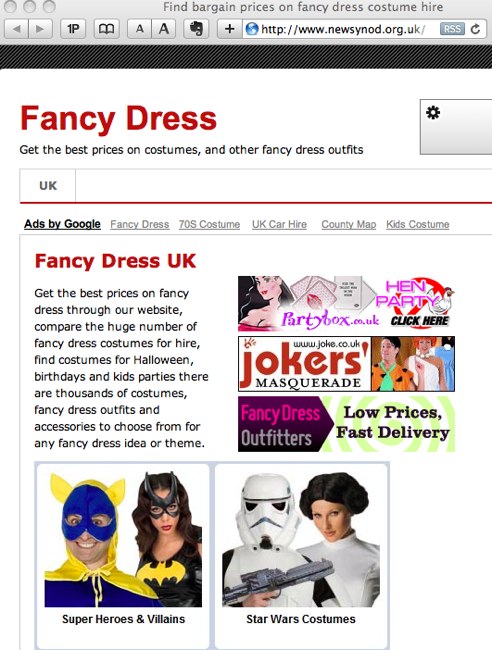The height and width of the screenshot is (650, 492).
Task: Open the UK Car Hire ad link
Action: tap(279, 224)
